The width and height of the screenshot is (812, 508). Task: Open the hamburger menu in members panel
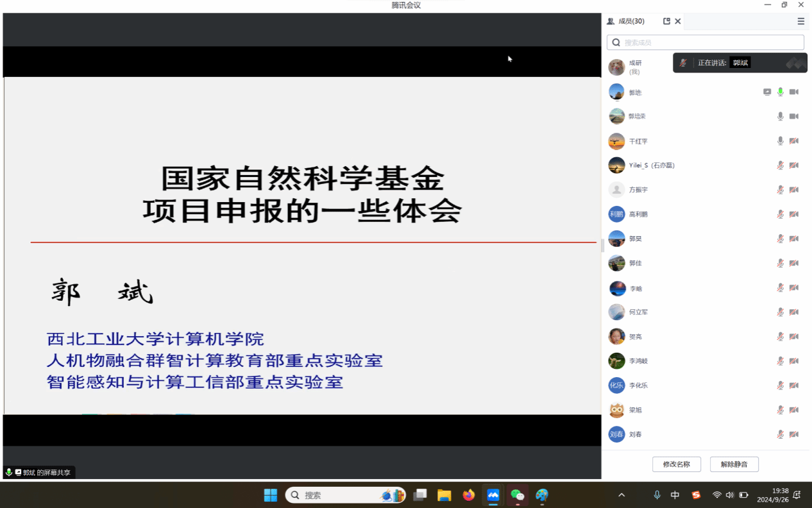tap(800, 21)
